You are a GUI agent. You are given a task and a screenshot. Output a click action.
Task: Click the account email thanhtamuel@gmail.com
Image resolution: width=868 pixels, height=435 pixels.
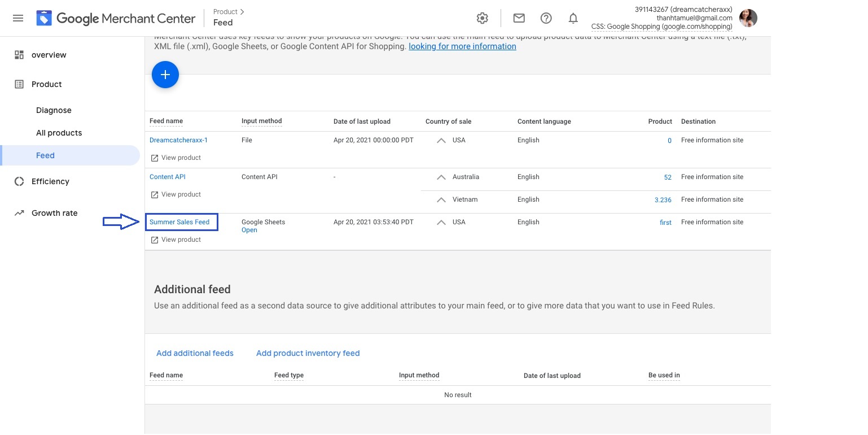[x=694, y=18]
